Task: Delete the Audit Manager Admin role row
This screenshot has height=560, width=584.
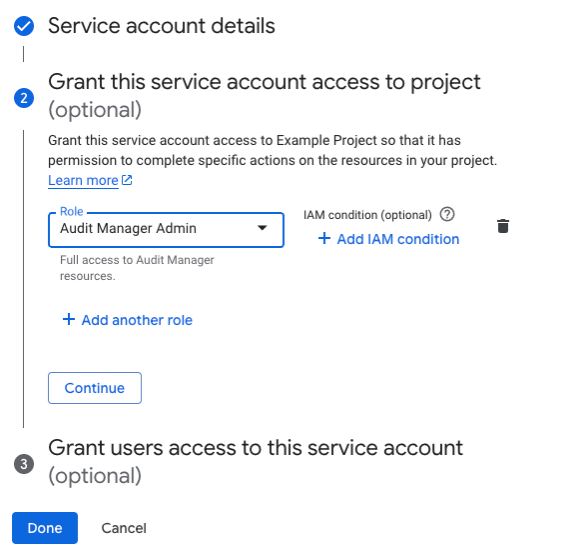Action: 503,226
